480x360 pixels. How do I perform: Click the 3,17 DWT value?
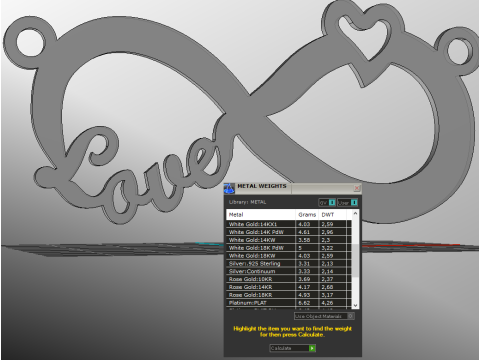(327, 295)
